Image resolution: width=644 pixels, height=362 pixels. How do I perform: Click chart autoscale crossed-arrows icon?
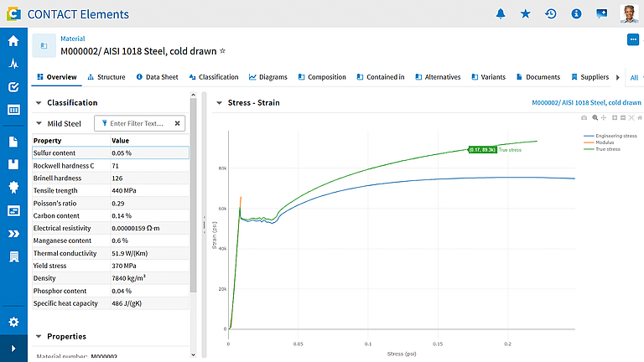[x=631, y=118]
